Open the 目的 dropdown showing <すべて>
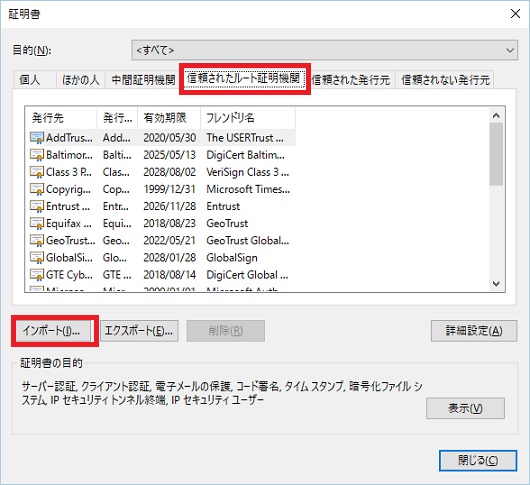 click(324, 50)
